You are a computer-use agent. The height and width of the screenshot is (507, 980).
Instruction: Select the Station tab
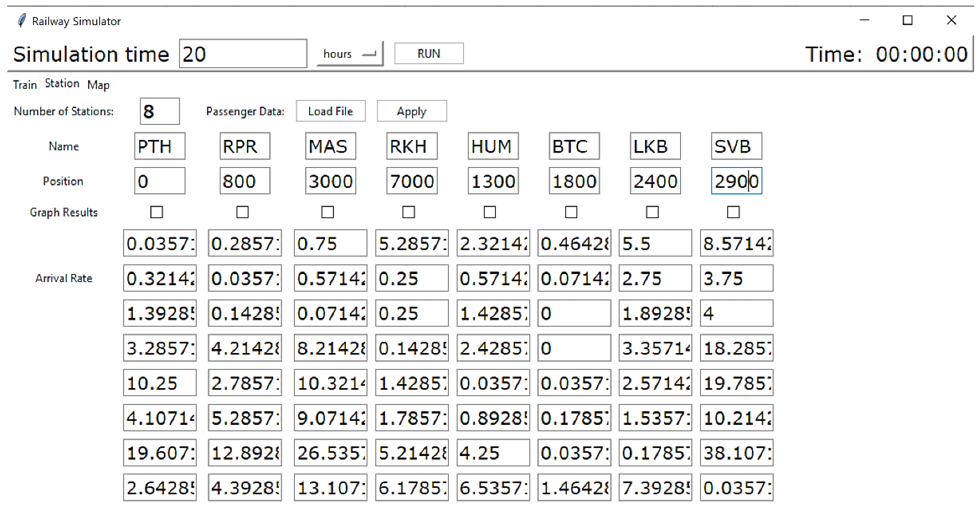pos(62,83)
